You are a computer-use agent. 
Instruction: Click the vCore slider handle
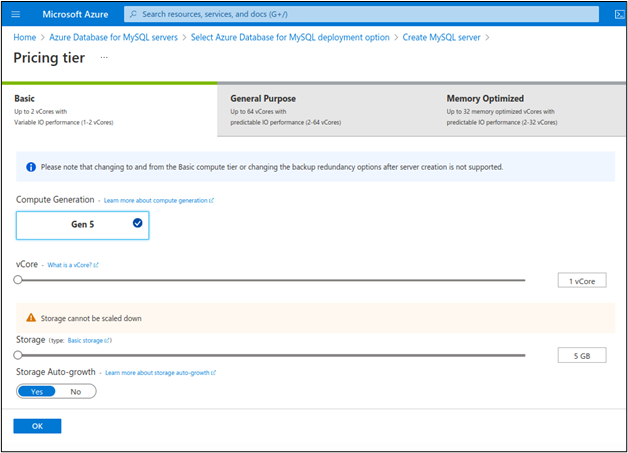(x=18, y=280)
